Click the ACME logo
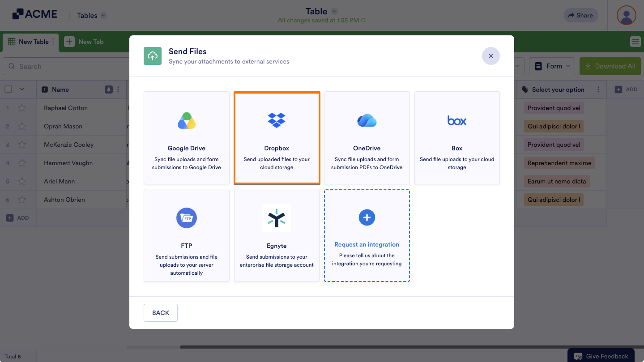Screen dimensions: 644x362 click(35, 14)
